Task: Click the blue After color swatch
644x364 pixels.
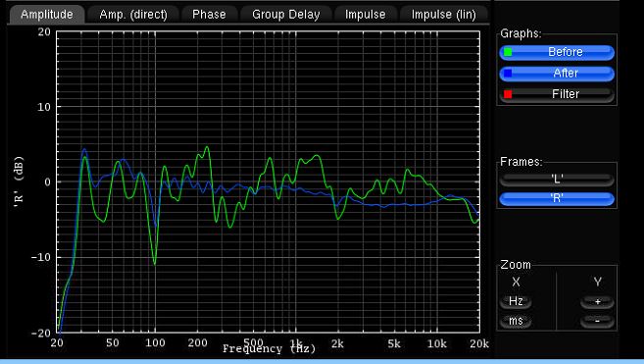Action: (x=508, y=74)
